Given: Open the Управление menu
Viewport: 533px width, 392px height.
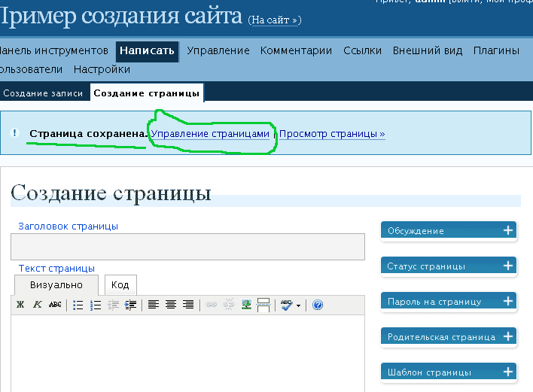Looking at the screenshot, I should [218, 50].
